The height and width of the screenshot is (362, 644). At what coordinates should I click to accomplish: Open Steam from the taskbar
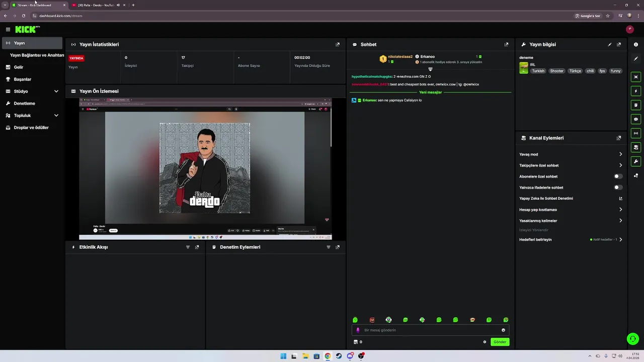click(339, 356)
